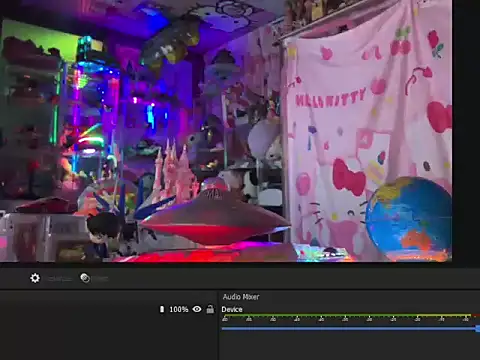This screenshot has width=480, height=360.
Task: Adjust the Device volume slider
Action: [x=351, y=329]
